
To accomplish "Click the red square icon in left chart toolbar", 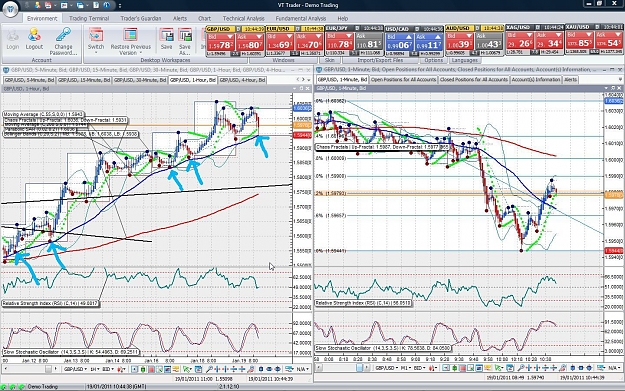I will pos(151,369).
